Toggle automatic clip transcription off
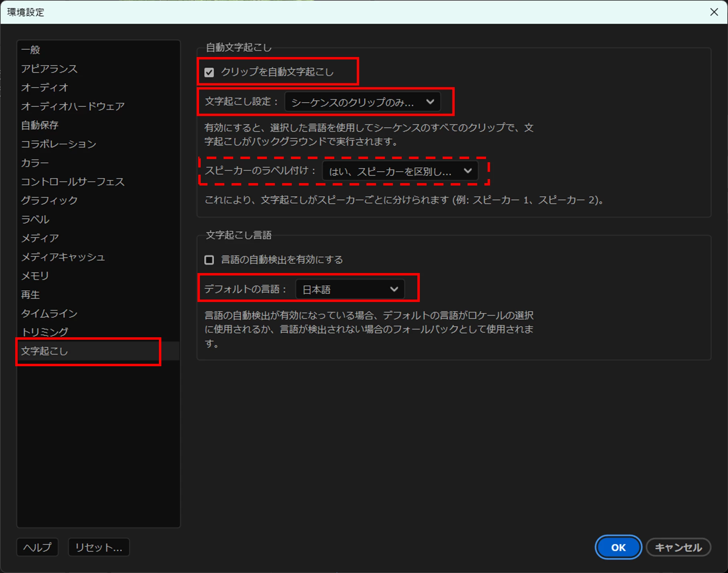This screenshot has width=728, height=573. (210, 72)
